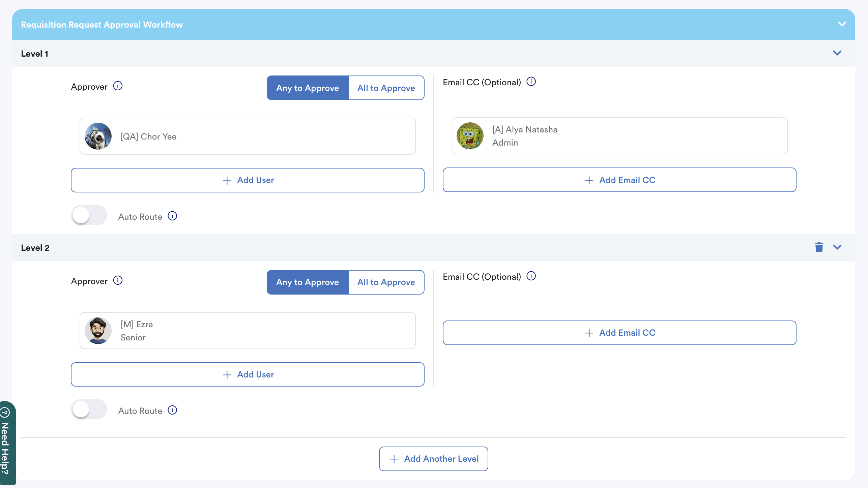Viewport: 868px width, 488px height.
Task: Click the Level 1 Auto Route info icon
Action: point(172,216)
